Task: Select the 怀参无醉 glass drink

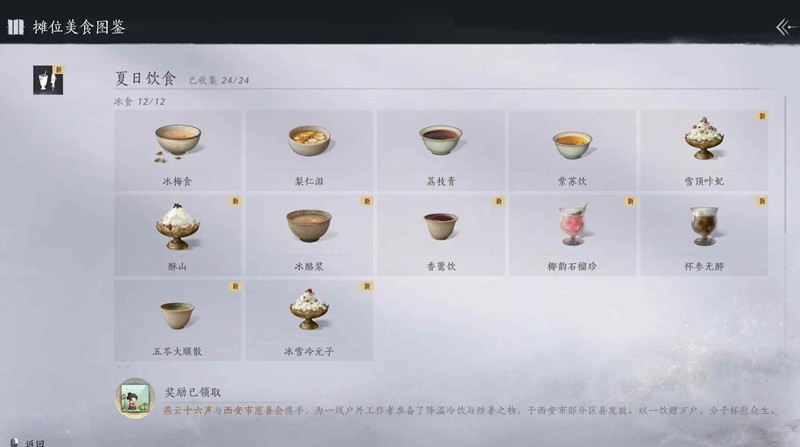Action: 704,235
